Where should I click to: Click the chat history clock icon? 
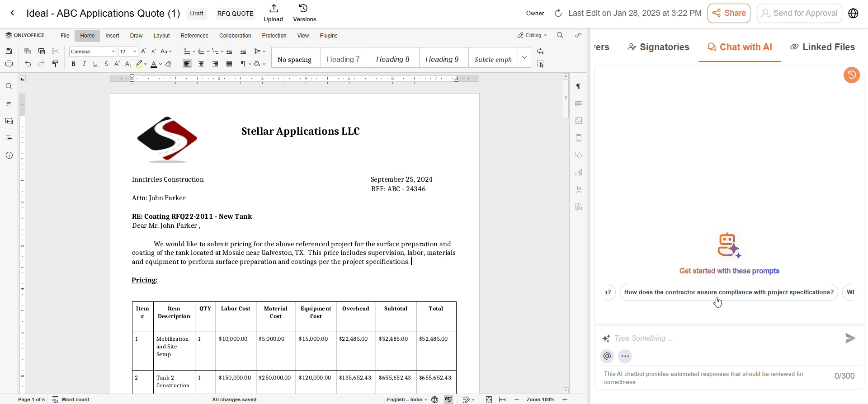(x=852, y=75)
